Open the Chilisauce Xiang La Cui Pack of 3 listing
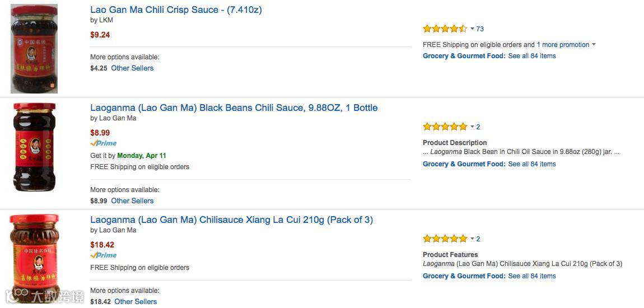Viewport: 644px width, 308px height. (231, 220)
